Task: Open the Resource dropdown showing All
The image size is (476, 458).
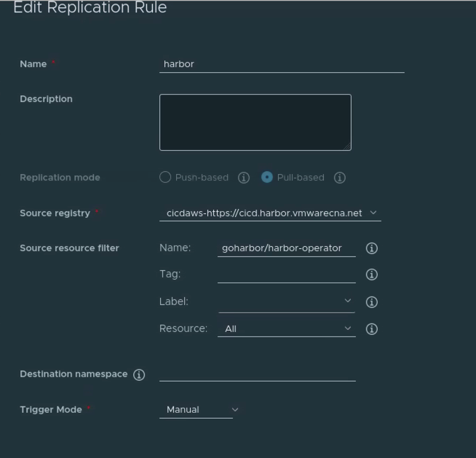Action: pyautogui.click(x=287, y=329)
